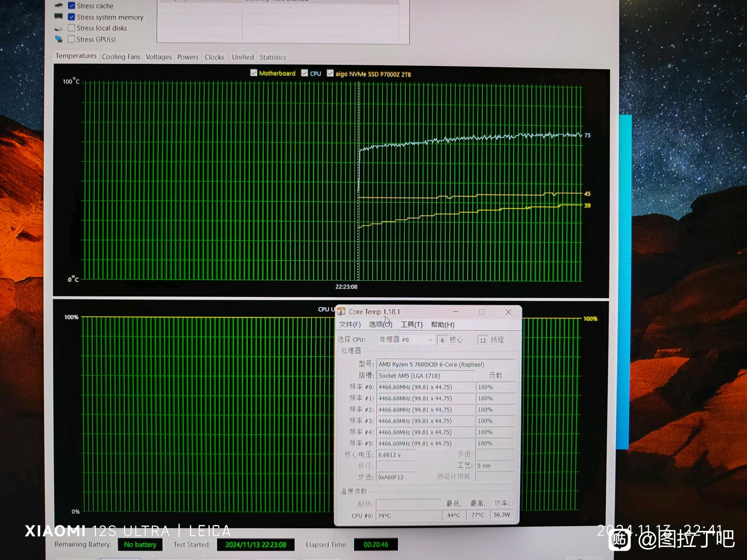747x560 pixels.
Task: Click the CPU #0 74°C temperature reading
Action: (409, 515)
